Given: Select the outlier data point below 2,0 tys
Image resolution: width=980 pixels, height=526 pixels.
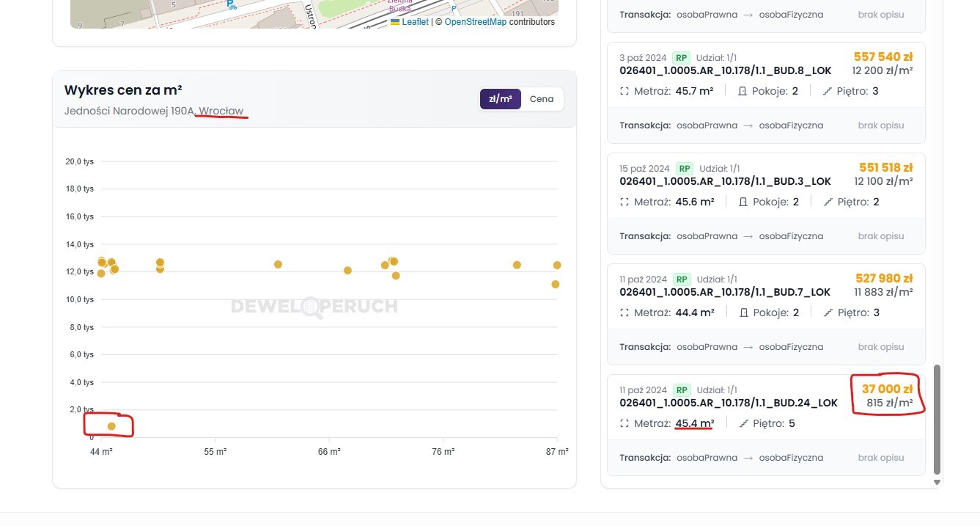Looking at the screenshot, I should click(x=111, y=426).
